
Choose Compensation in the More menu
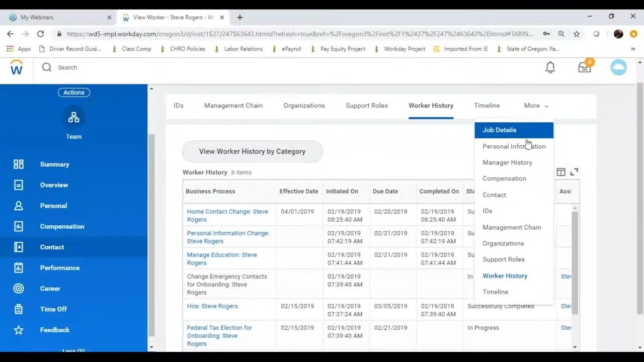pyautogui.click(x=514, y=178)
